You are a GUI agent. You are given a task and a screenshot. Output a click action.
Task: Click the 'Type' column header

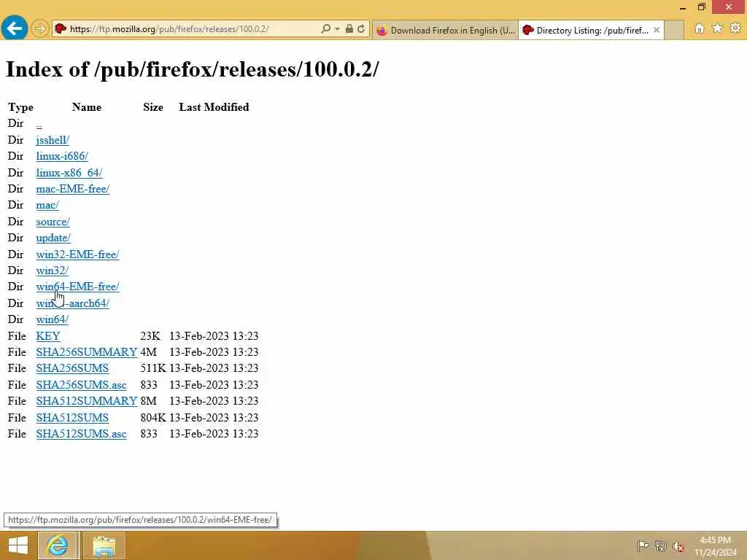pyautogui.click(x=20, y=107)
